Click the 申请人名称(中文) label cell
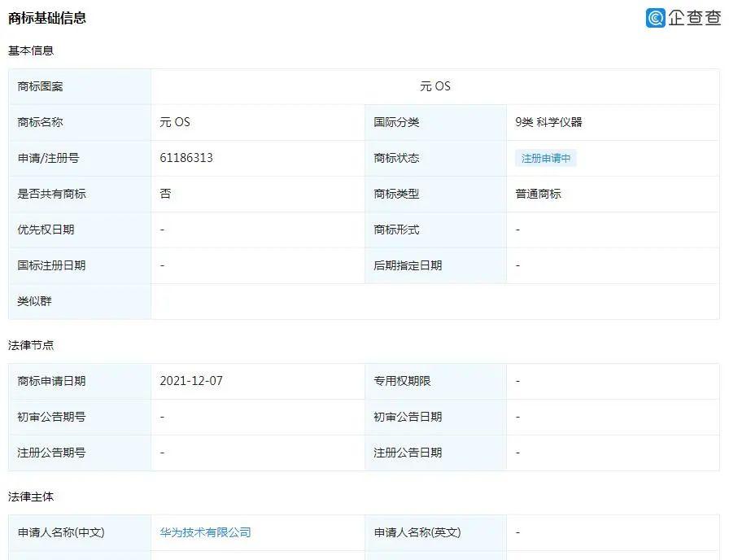The width and height of the screenshot is (729, 560). click(80, 532)
